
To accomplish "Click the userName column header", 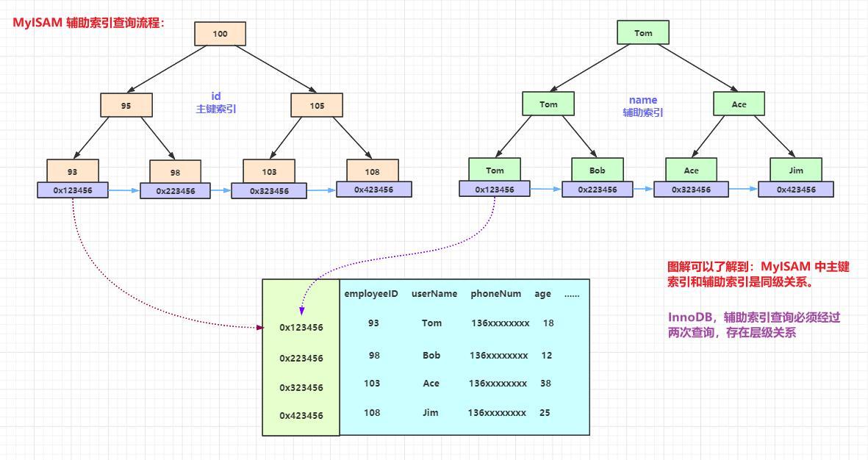I will (433, 293).
